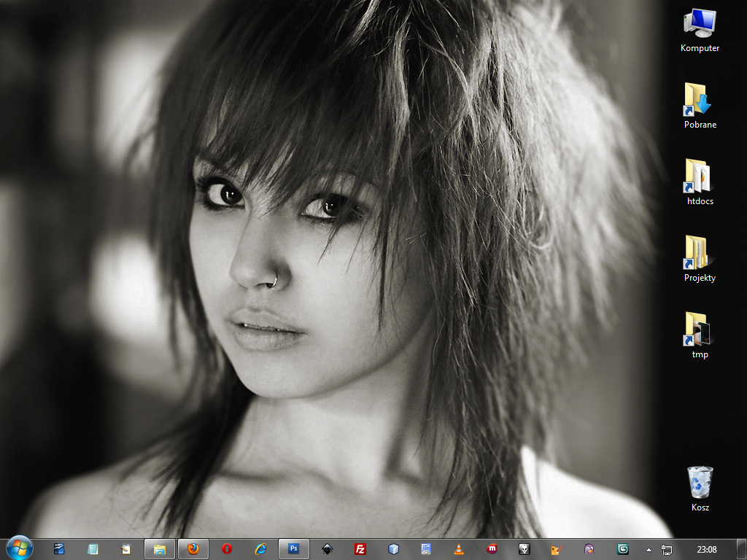Viewport: 747px width, 560px height.
Task: Show hidden system tray icons
Action: [649, 550]
